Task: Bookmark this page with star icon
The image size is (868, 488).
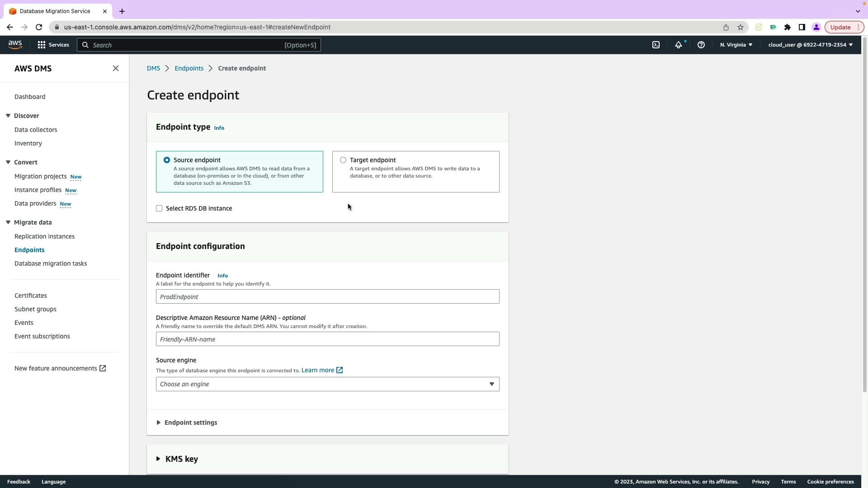Action: (x=741, y=27)
